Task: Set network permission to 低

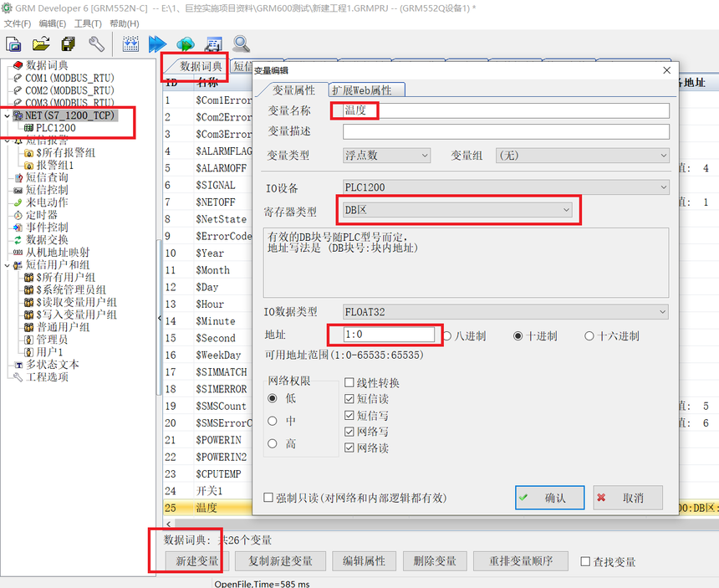Action: point(273,398)
